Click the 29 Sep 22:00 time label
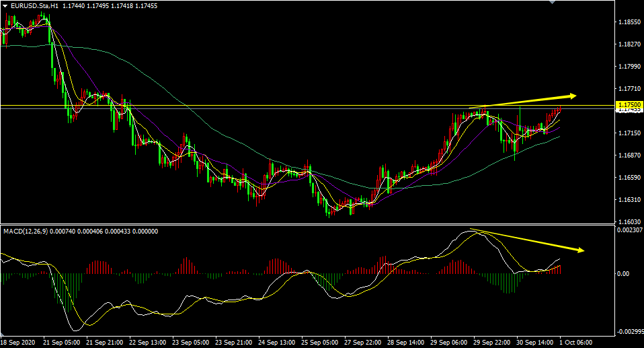This screenshot has height=348, width=644. pos(492,342)
